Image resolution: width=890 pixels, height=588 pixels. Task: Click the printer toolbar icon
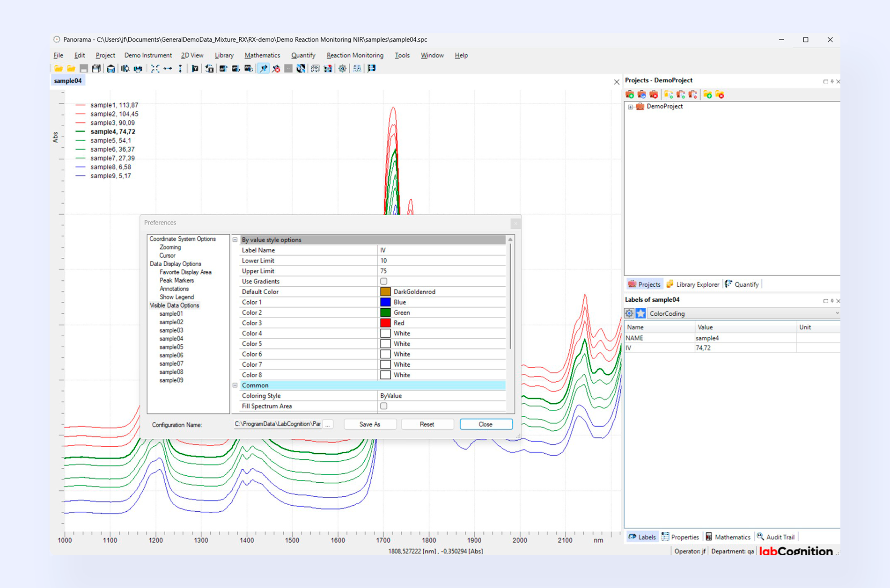[138, 69]
